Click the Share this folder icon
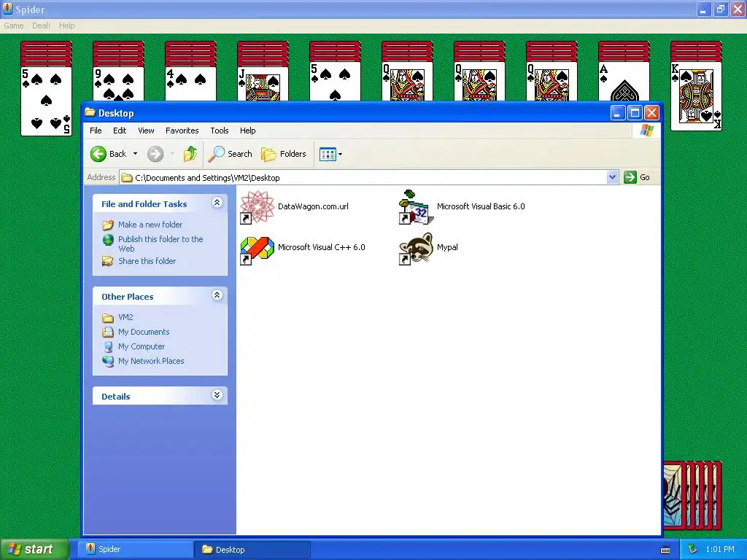This screenshot has width=747, height=560. pos(108,261)
